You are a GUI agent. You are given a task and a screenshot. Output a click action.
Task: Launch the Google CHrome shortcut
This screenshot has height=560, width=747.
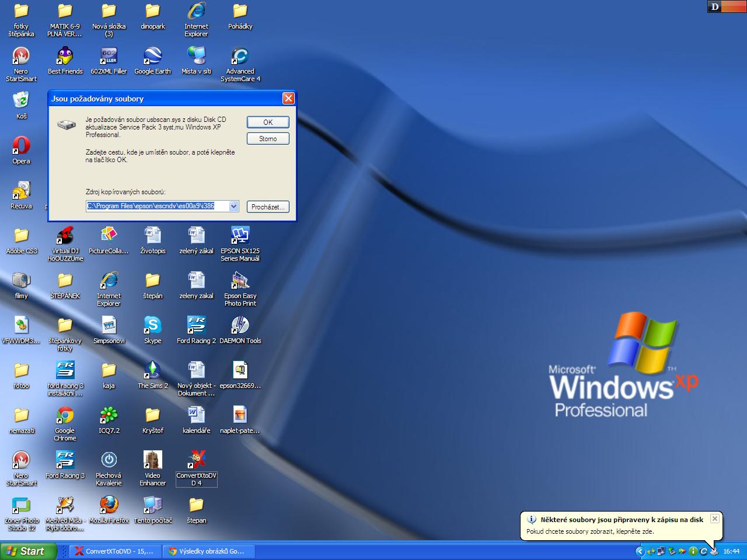tap(65, 423)
